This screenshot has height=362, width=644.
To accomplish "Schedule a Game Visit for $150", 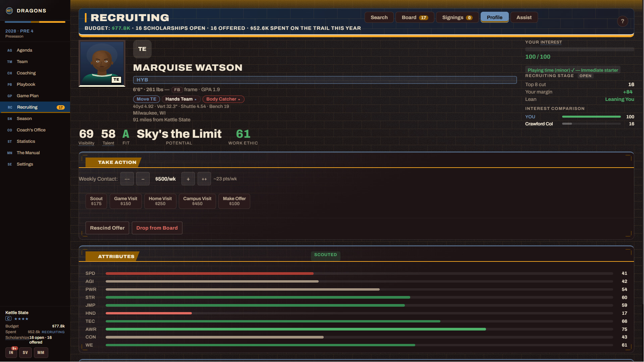I will coord(126,201).
